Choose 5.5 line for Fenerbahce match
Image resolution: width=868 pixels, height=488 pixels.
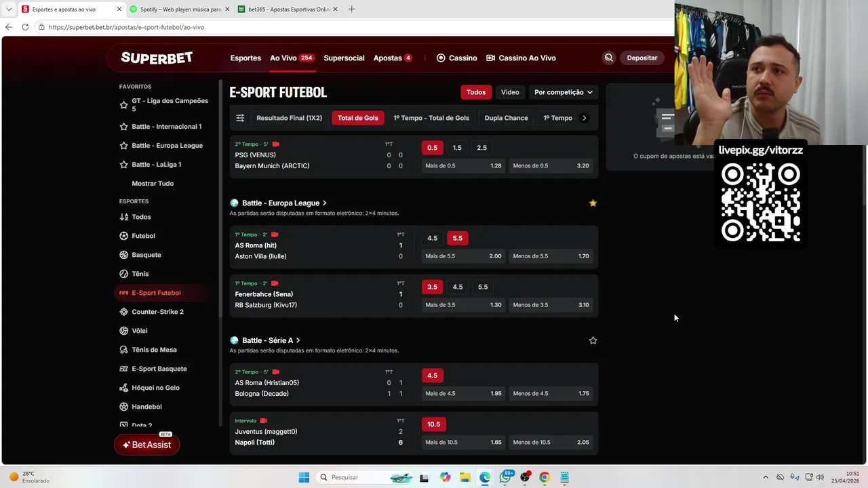point(483,287)
